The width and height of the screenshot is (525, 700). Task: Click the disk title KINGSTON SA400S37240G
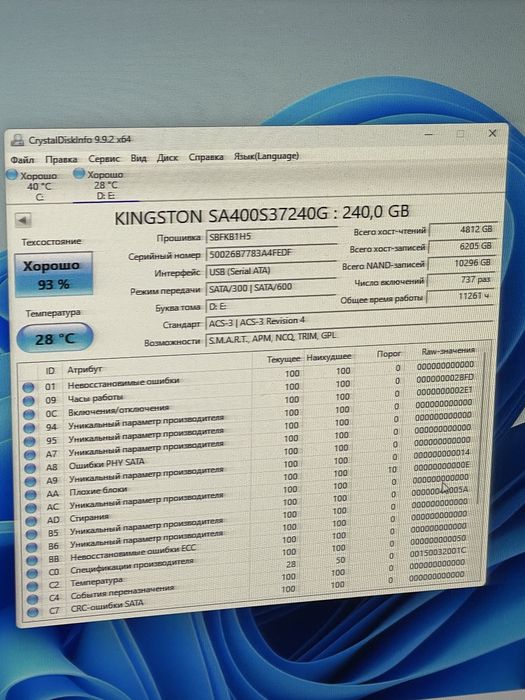click(x=221, y=217)
